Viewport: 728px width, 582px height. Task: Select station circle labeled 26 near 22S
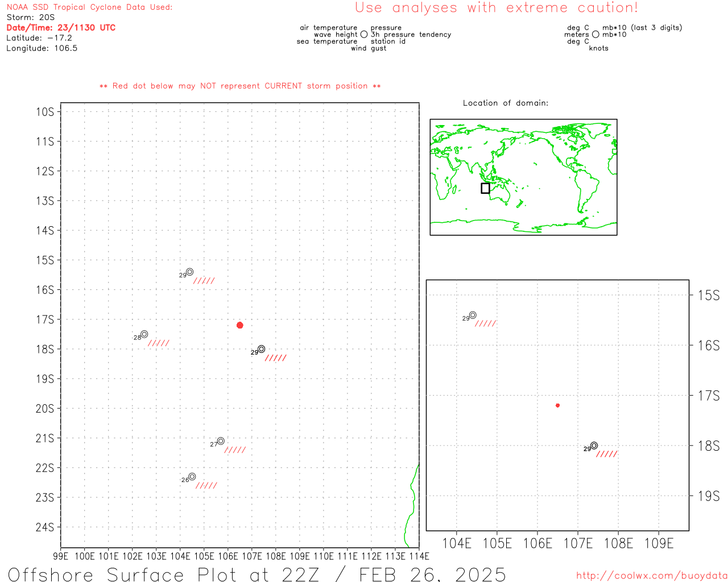pos(192,477)
